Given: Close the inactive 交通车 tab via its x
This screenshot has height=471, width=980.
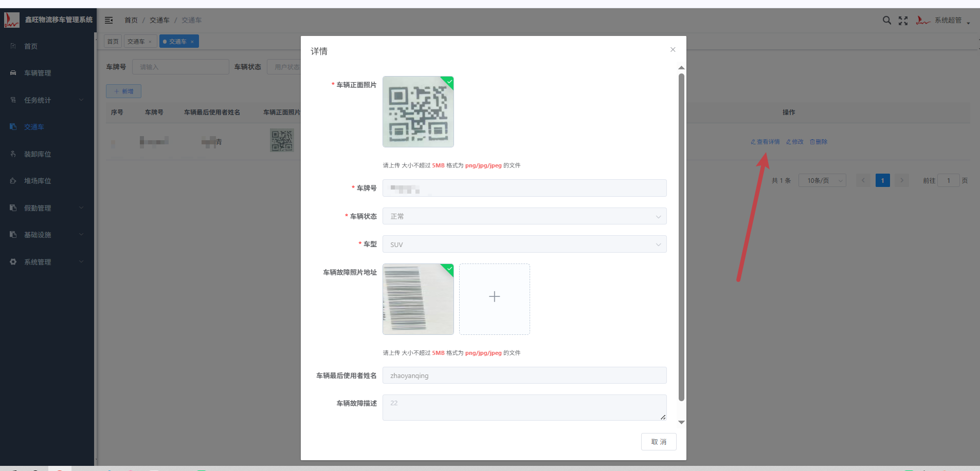Looking at the screenshot, I should pos(150,42).
